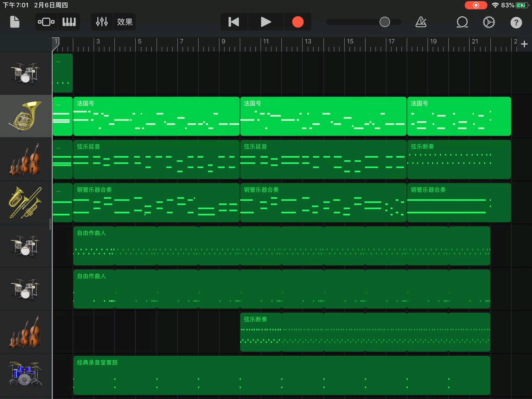532x399 pixels.
Task: Select short brass ensemble region at bar 1
Action: [63, 203]
